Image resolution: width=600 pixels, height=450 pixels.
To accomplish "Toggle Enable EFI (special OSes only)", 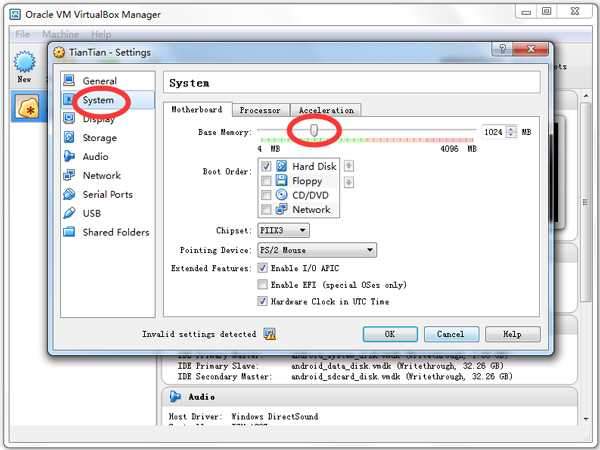I will coord(263,285).
